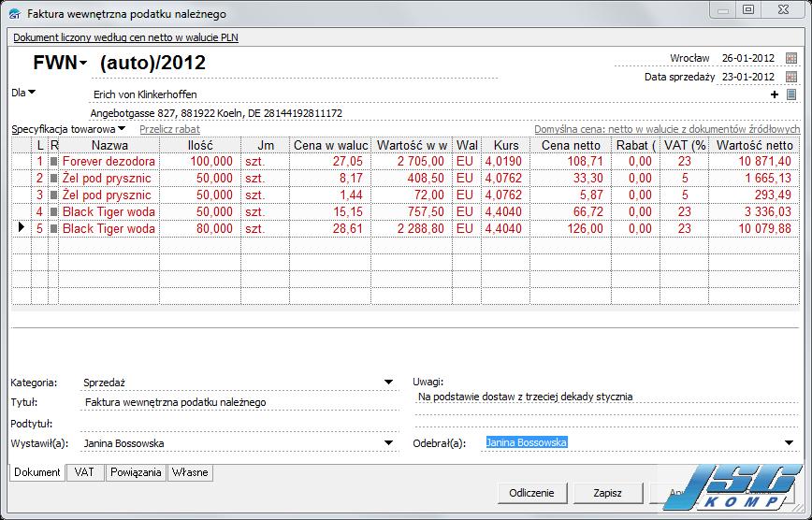Click net price 126,00 cell
This screenshot has height=520, width=812.
tap(571, 228)
